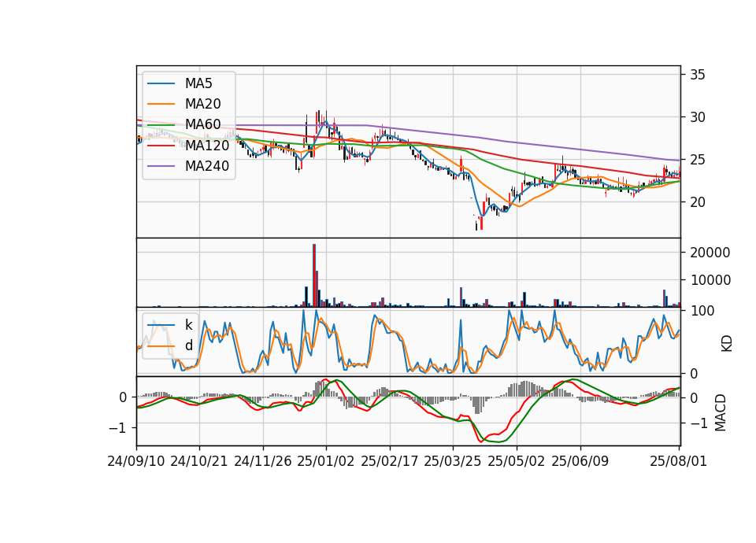This screenshot has width=756, height=543.
Task: Click the 30 price axis tick
Action: click(x=697, y=117)
